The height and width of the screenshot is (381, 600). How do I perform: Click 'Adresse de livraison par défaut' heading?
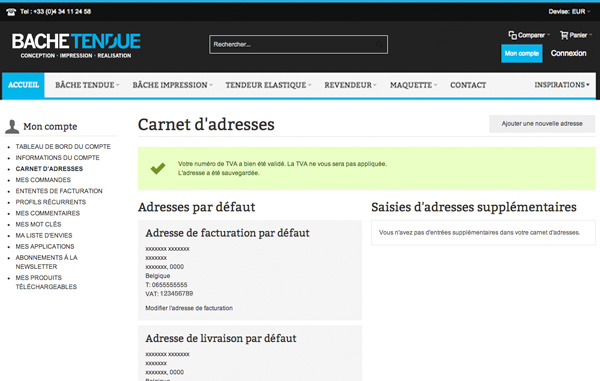(221, 339)
